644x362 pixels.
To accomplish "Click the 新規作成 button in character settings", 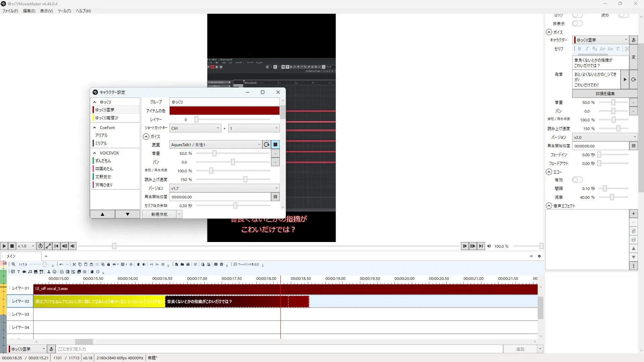I will 159,214.
